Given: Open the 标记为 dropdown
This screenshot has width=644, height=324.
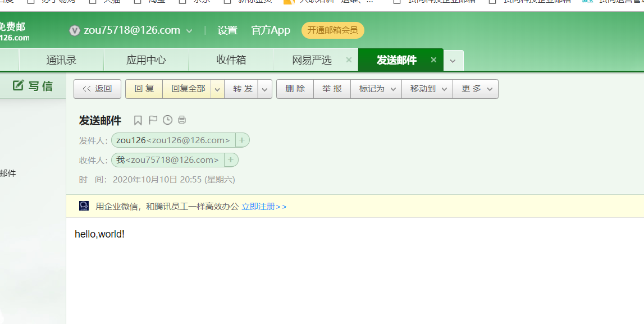Looking at the screenshot, I should [x=376, y=89].
